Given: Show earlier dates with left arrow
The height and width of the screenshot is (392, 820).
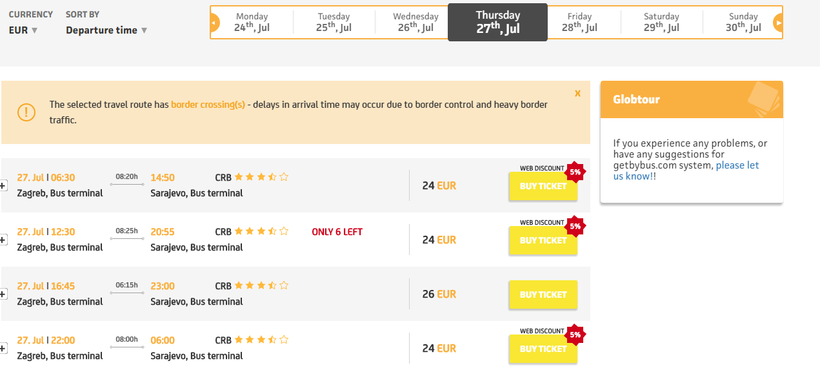Looking at the screenshot, I should [214, 22].
